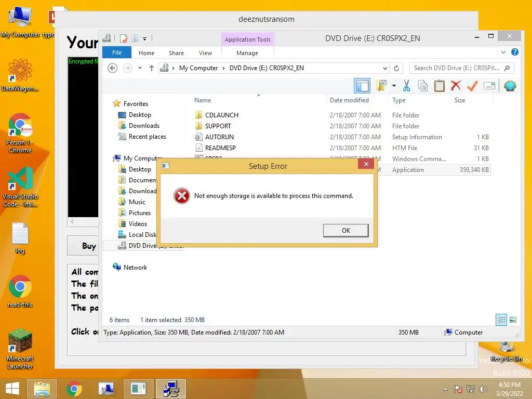Open the Start button

click(x=12, y=389)
